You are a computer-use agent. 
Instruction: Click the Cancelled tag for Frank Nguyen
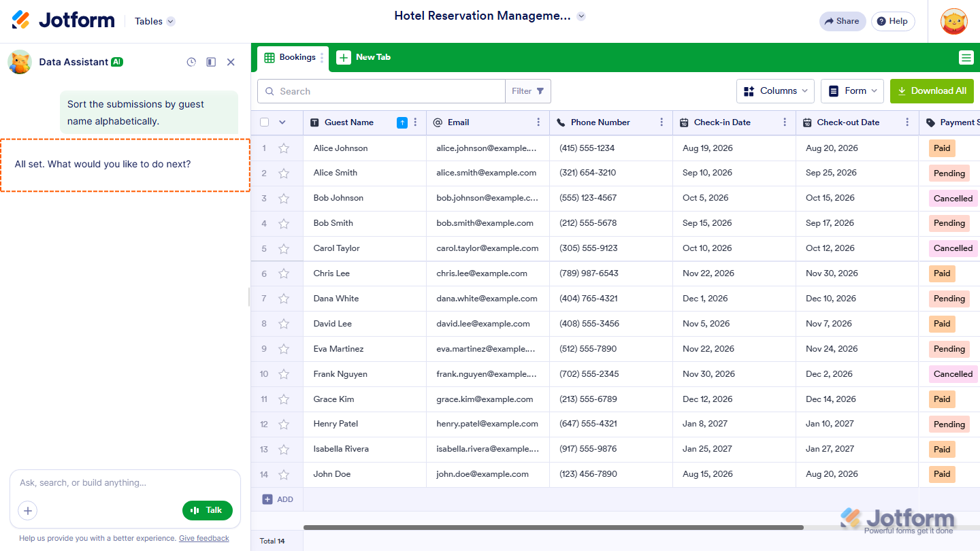tap(953, 374)
